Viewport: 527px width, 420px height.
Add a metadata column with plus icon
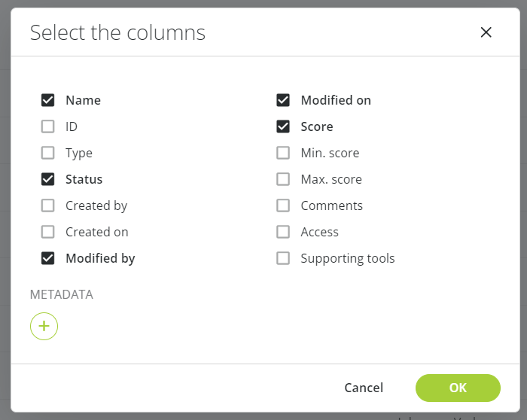pyautogui.click(x=44, y=326)
